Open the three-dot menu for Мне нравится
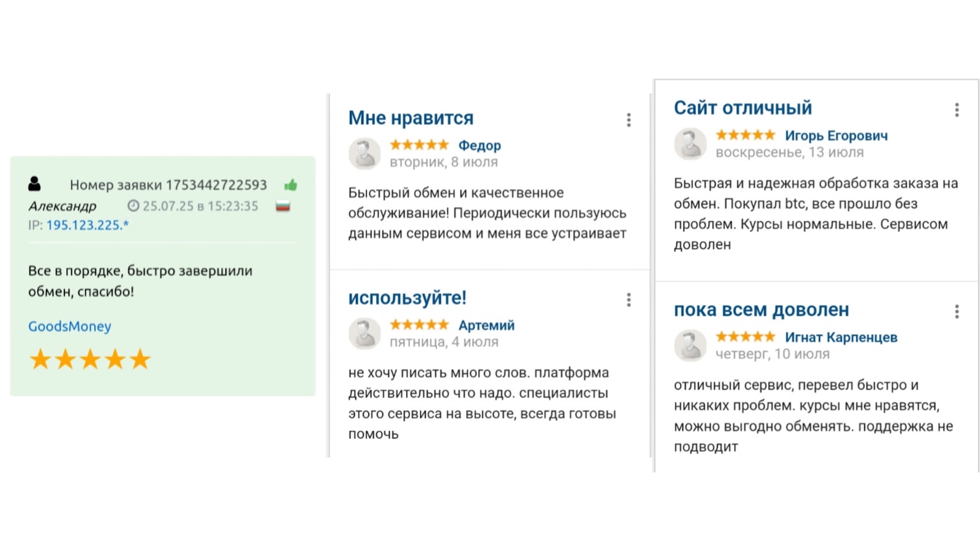The height and width of the screenshot is (551, 980). pos(628,120)
